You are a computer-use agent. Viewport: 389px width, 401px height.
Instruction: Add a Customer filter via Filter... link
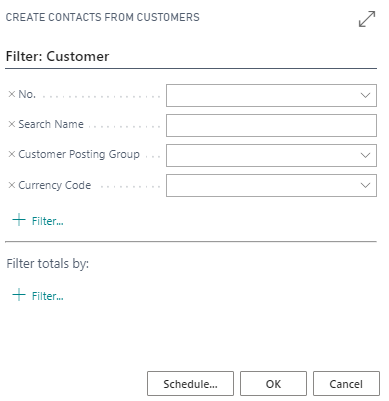tap(38, 221)
